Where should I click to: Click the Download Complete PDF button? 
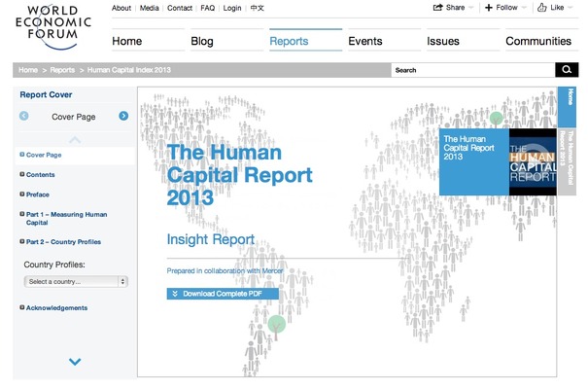[223, 294]
